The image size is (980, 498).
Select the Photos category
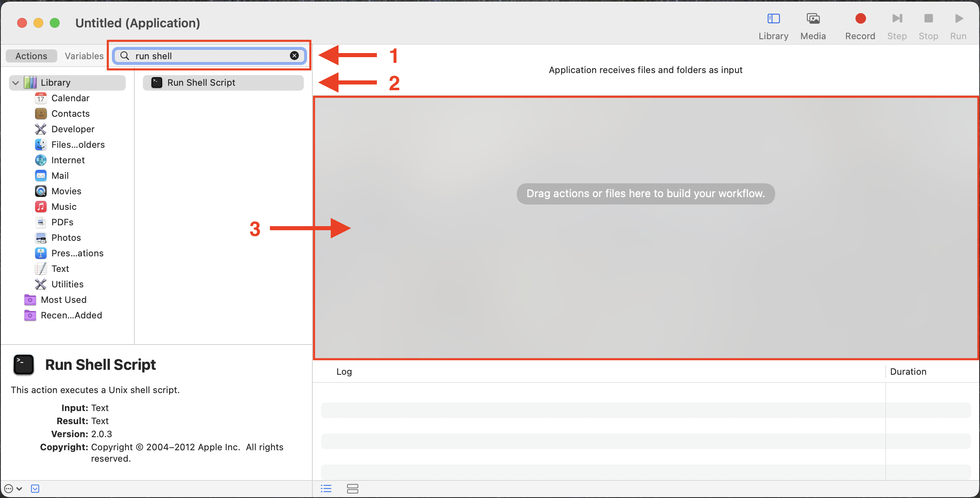[x=66, y=238]
